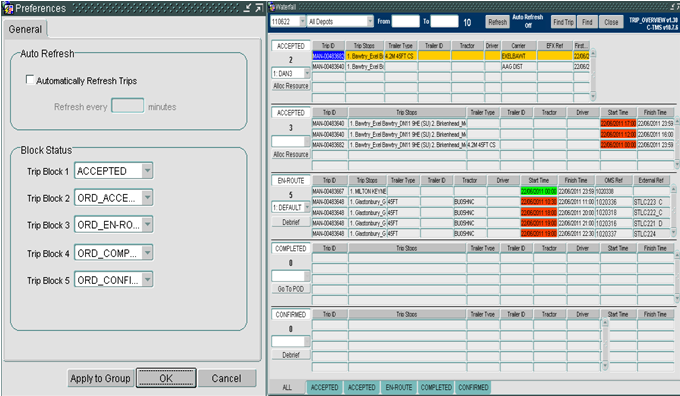Viewport: 680px width, 396px height.
Task: Open the Trip Block 1 ACCEPTED dropdown
Action: click(147, 170)
